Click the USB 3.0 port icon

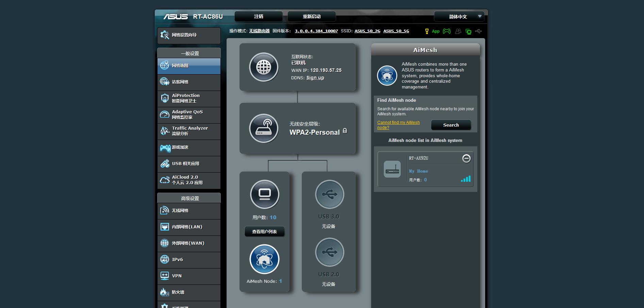[x=329, y=194]
